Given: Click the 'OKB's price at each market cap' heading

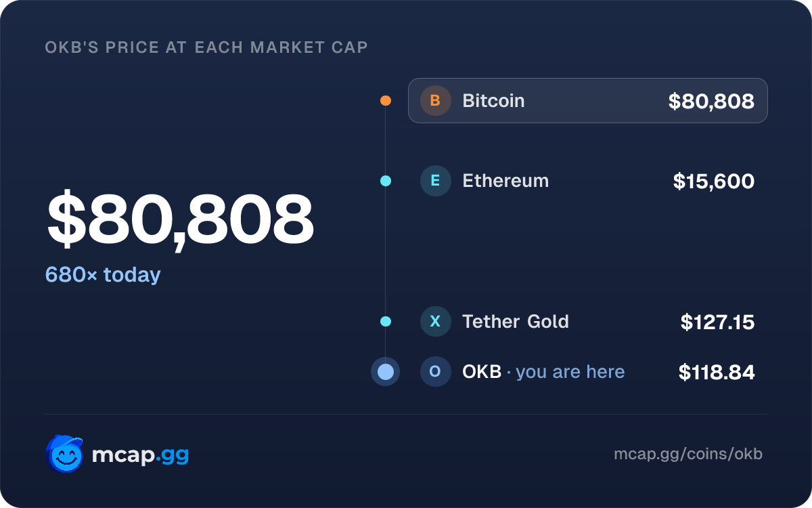Looking at the screenshot, I should [x=206, y=47].
